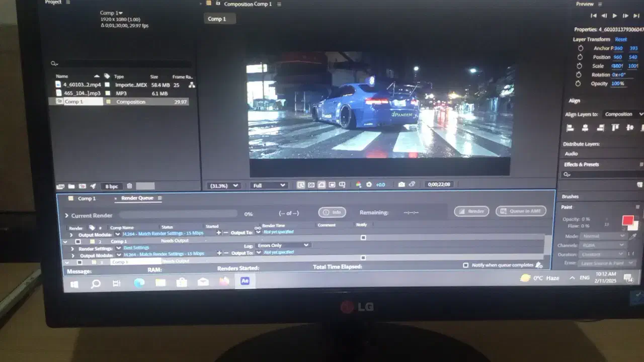Take a snapshot with the camera icon

coord(401,185)
